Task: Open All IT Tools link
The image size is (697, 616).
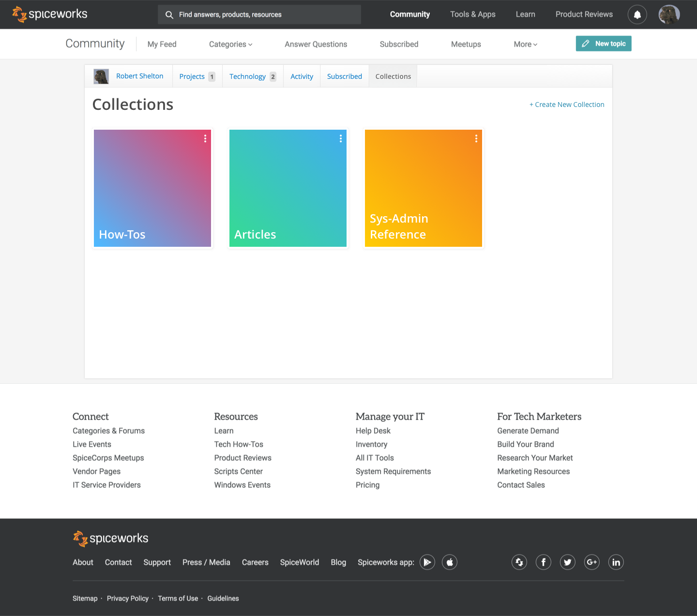Action: tap(375, 458)
